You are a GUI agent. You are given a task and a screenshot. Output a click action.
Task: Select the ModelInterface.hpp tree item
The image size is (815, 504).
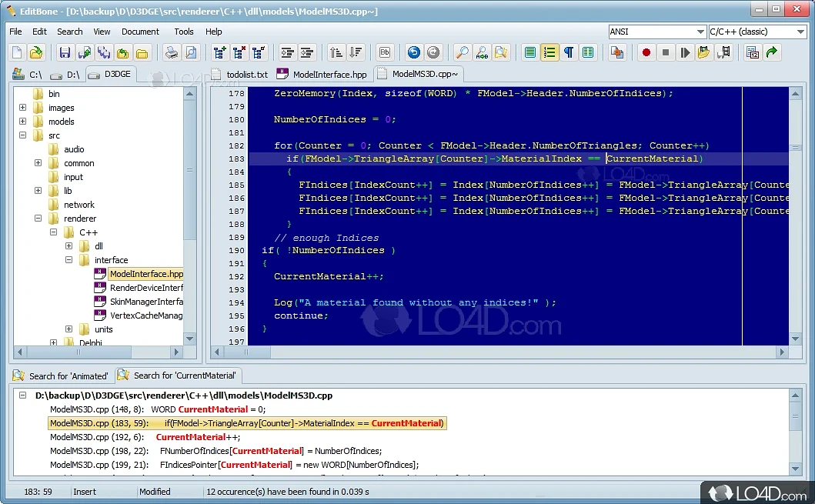coord(145,274)
